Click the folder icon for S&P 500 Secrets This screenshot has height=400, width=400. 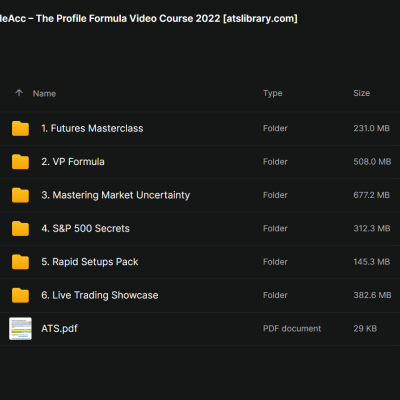20,229
